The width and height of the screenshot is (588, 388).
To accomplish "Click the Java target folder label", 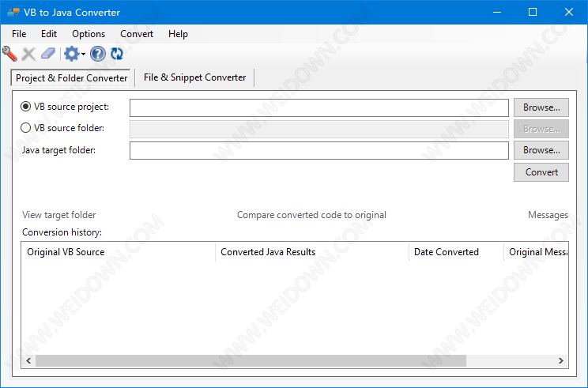I will point(58,150).
